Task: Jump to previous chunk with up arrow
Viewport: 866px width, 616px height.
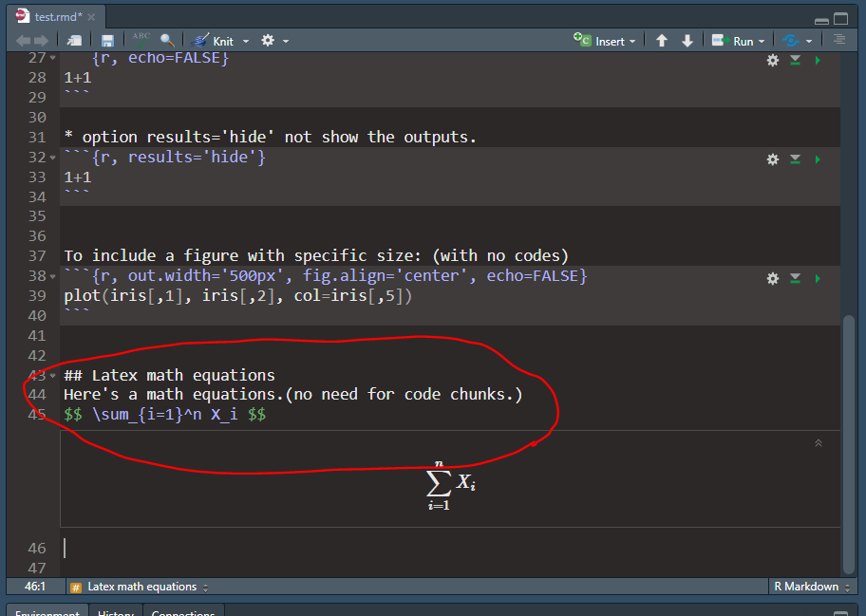Action: pos(662,41)
